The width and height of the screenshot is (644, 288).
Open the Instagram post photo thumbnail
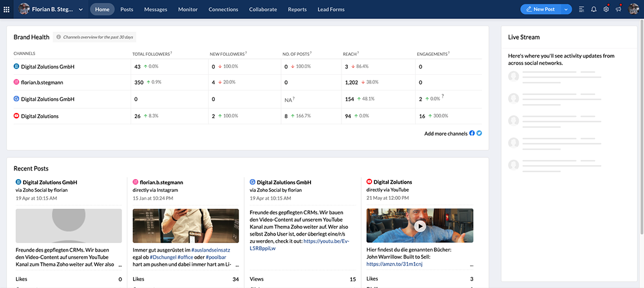click(x=185, y=226)
